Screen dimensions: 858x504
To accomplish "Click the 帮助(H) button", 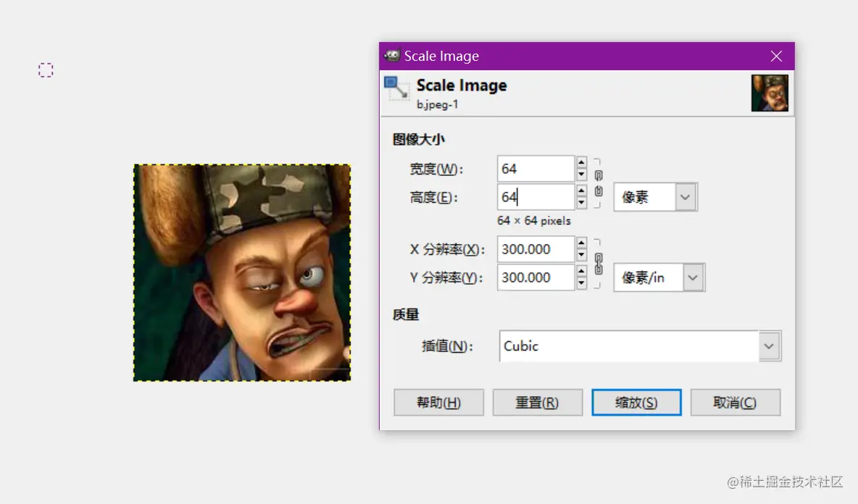I will coord(438,403).
